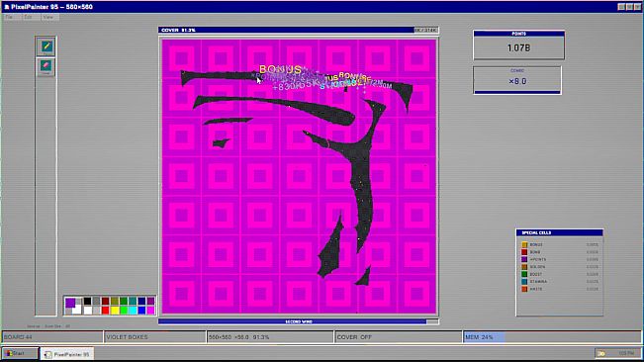Click the purple foreground color indicator

70,303
